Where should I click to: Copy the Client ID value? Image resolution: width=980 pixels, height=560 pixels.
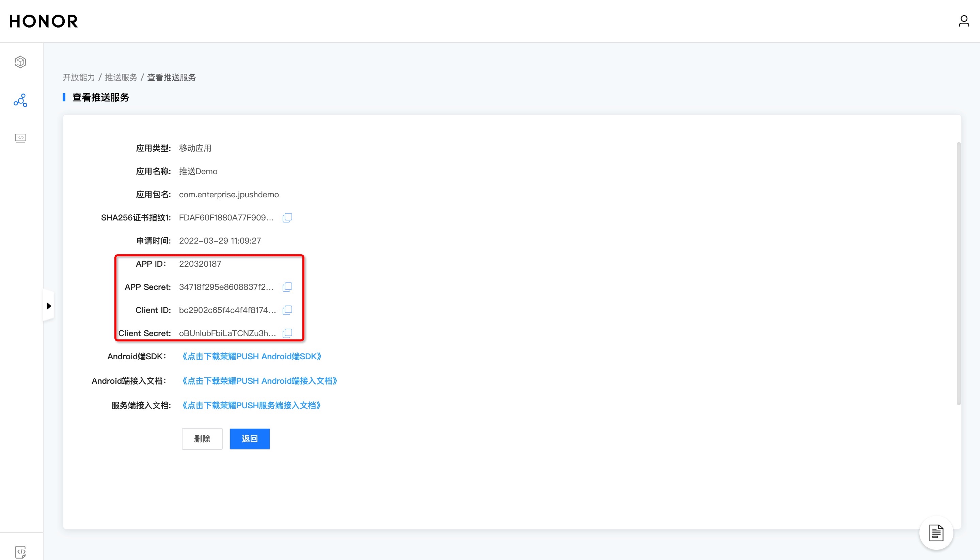[287, 310]
